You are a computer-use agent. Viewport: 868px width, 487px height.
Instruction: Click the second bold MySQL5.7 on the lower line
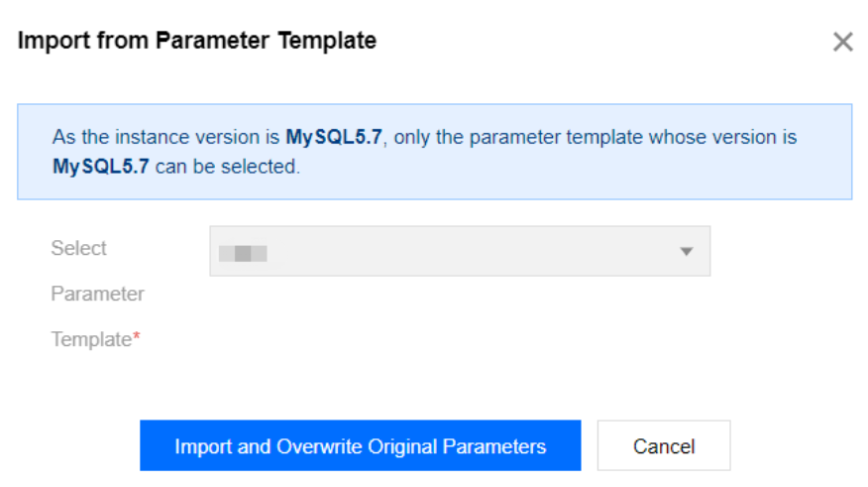click(100, 167)
